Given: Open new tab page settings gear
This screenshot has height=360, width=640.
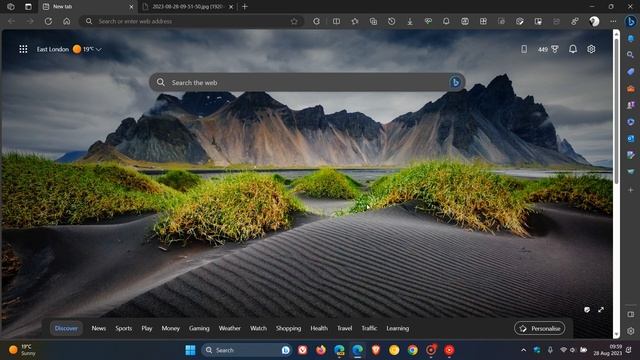Looking at the screenshot, I should pyautogui.click(x=591, y=49).
